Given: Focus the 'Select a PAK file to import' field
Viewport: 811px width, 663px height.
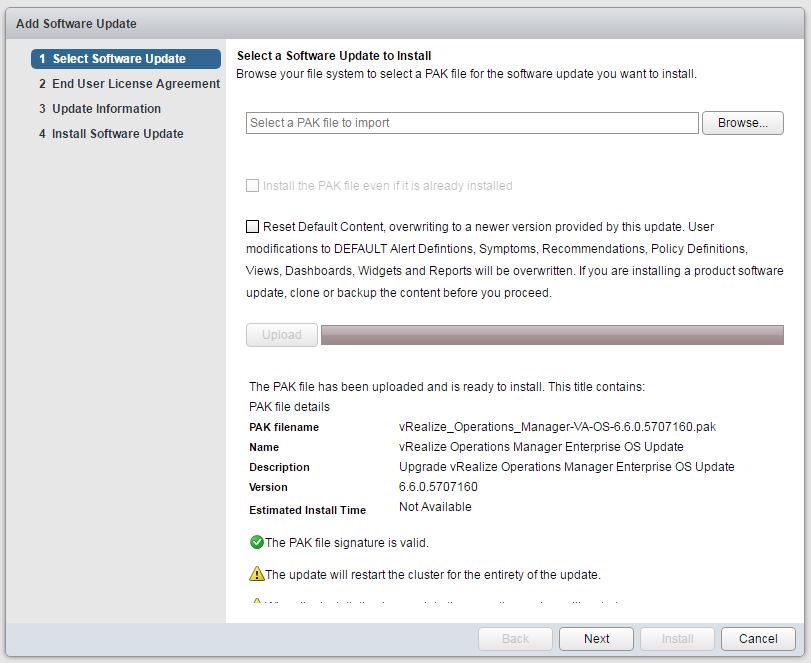Looking at the screenshot, I should tap(471, 123).
